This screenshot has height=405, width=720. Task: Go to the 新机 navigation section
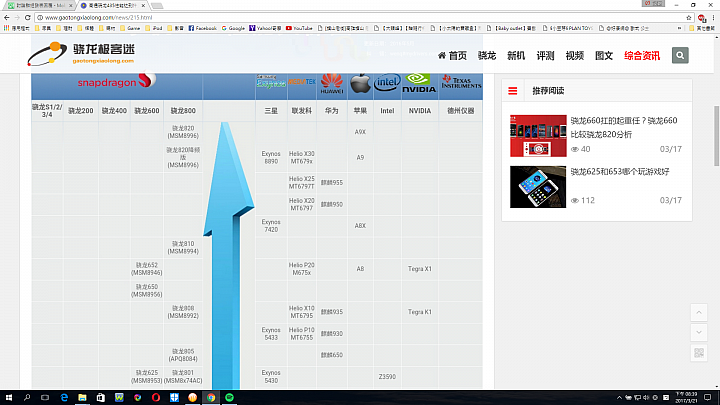pos(516,56)
